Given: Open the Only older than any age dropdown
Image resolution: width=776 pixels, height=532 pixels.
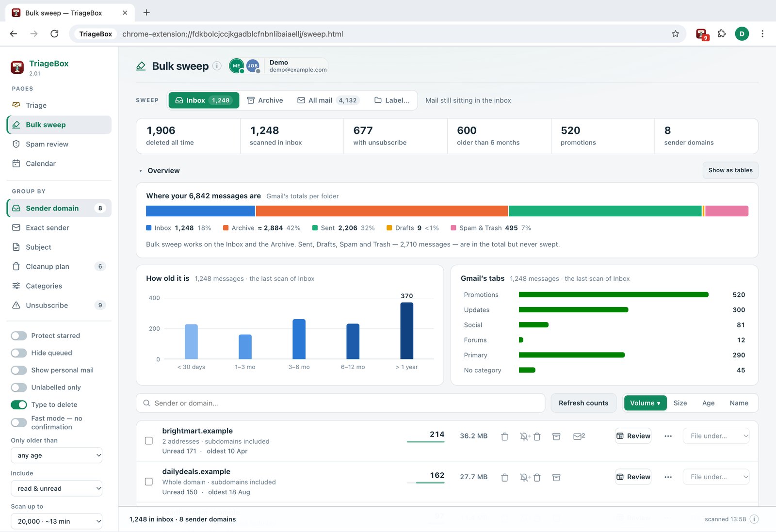Looking at the screenshot, I should click(57, 455).
